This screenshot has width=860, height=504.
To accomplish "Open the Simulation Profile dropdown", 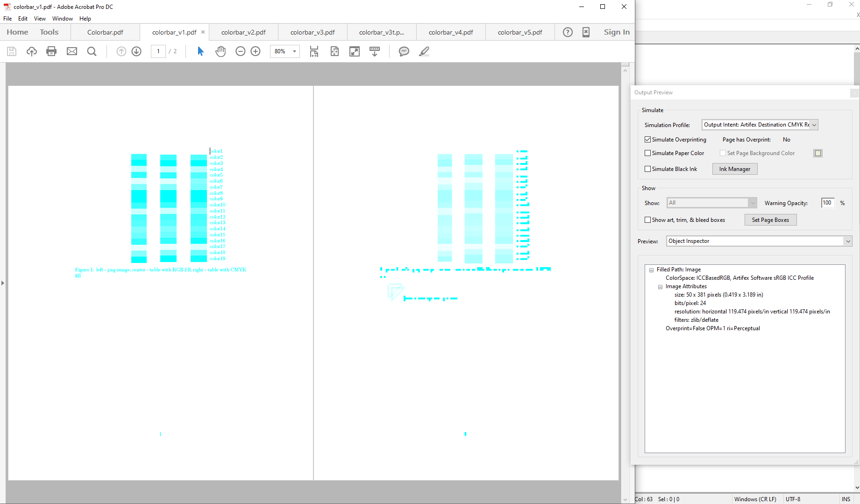I will pyautogui.click(x=760, y=125).
